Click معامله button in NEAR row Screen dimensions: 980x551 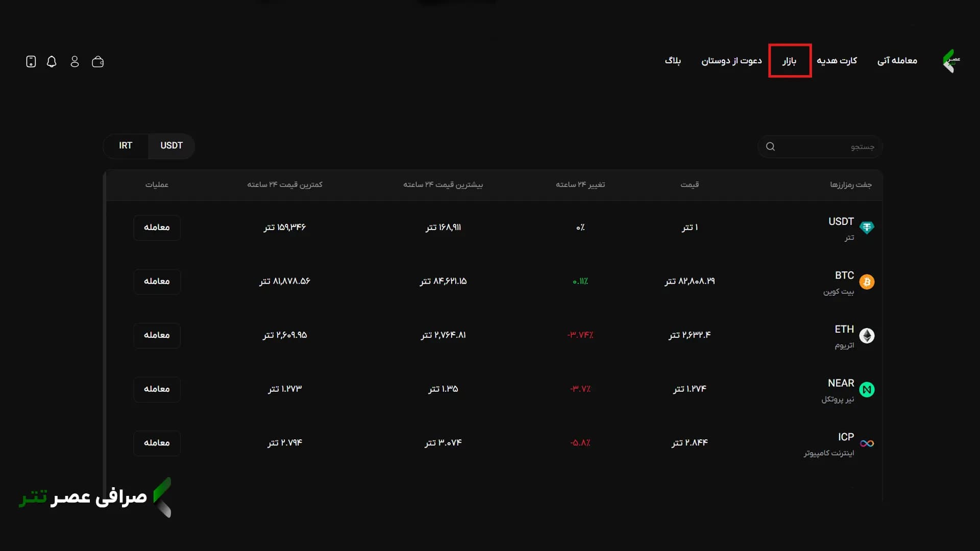coord(157,389)
